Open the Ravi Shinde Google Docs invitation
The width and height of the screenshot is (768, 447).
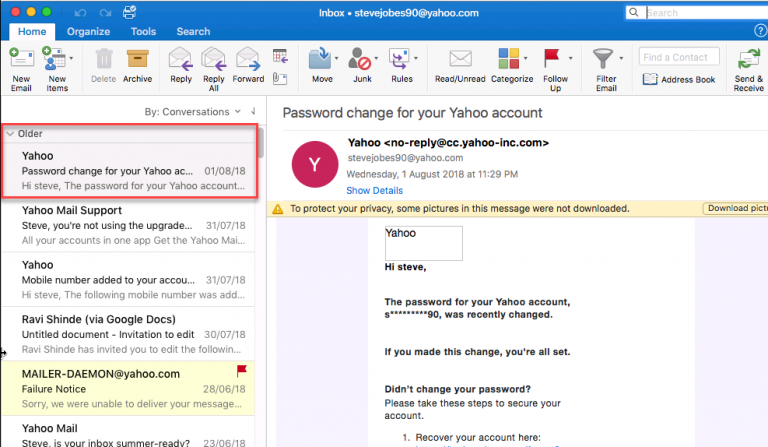pyautogui.click(x=128, y=334)
